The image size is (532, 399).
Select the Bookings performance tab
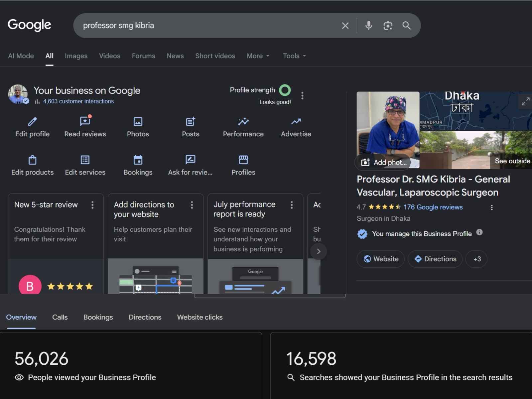click(98, 317)
